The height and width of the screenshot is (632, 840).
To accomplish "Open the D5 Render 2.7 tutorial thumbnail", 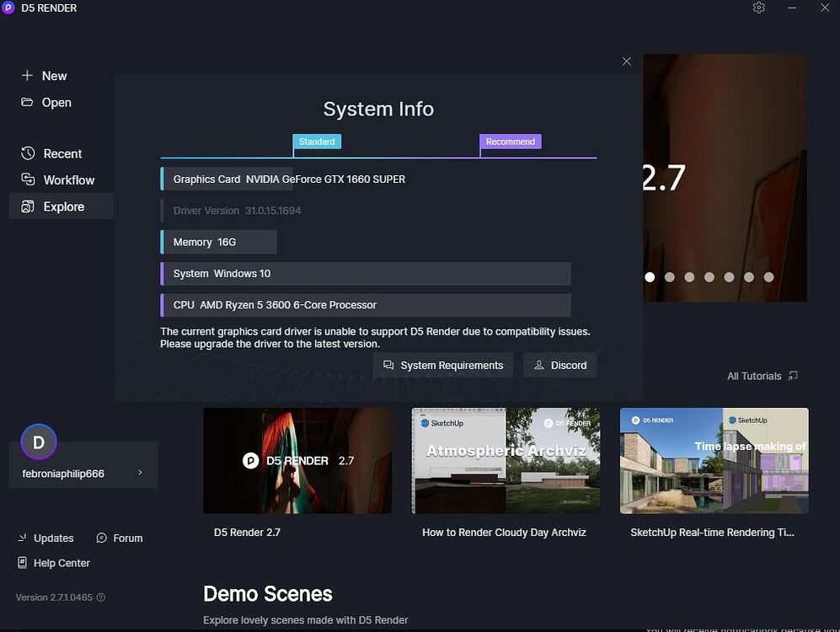I will click(x=297, y=461).
